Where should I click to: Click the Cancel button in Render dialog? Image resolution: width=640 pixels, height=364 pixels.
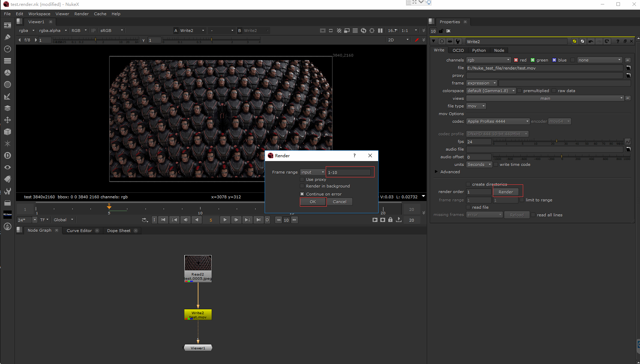tap(339, 202)
